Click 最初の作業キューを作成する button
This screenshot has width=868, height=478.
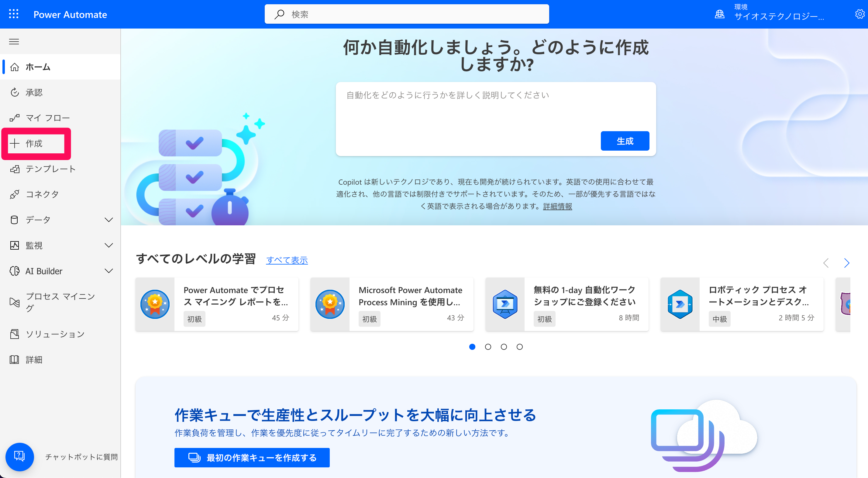pyautogui.click(x=252, y=457)
